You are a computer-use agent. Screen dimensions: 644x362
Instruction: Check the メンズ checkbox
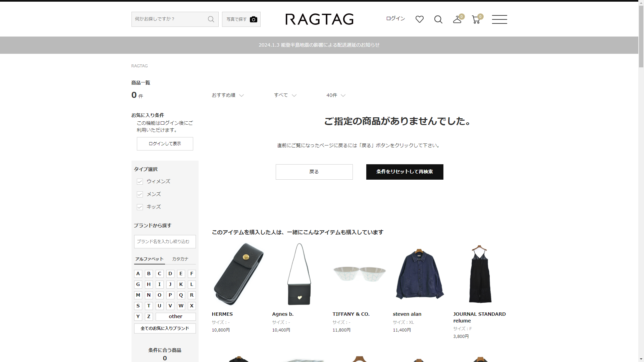pyautogui.click(x=140, y=194)
